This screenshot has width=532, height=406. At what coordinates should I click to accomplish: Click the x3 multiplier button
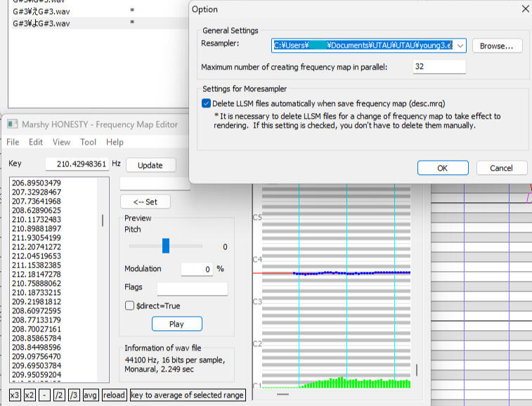pos(15,395)
